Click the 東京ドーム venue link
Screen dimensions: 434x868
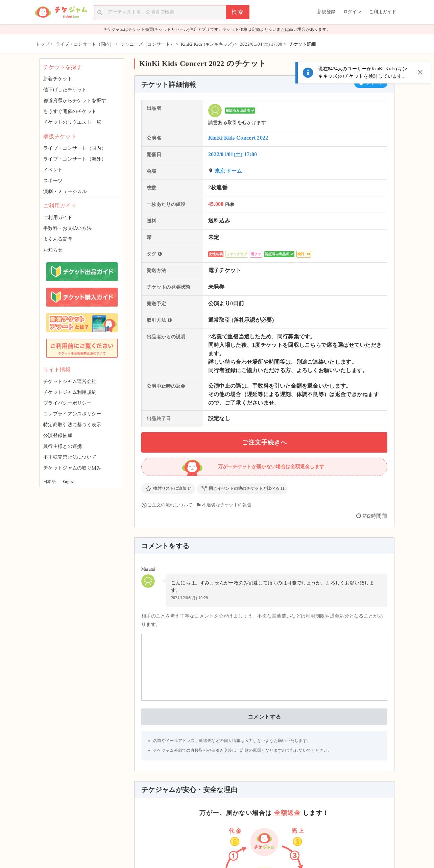[228, 171]
